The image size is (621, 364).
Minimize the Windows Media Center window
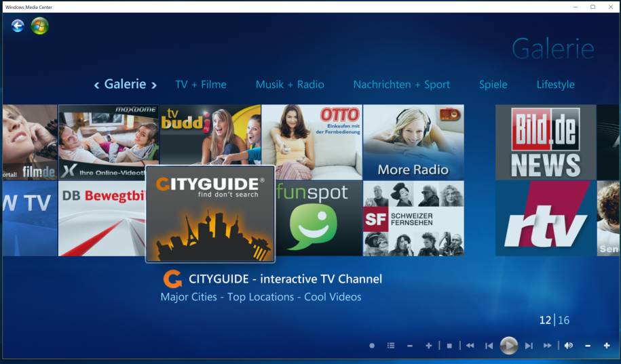(x=576, y=7)
